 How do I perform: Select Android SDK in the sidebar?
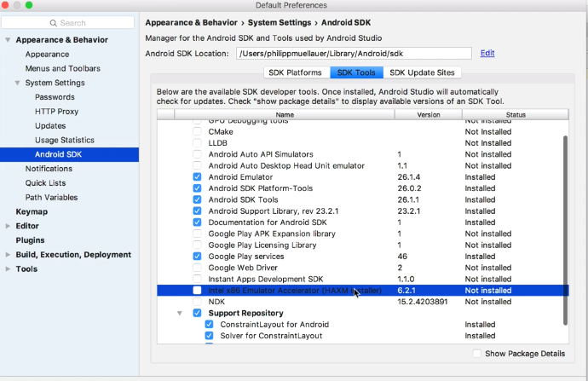click(x=69, y=154)
